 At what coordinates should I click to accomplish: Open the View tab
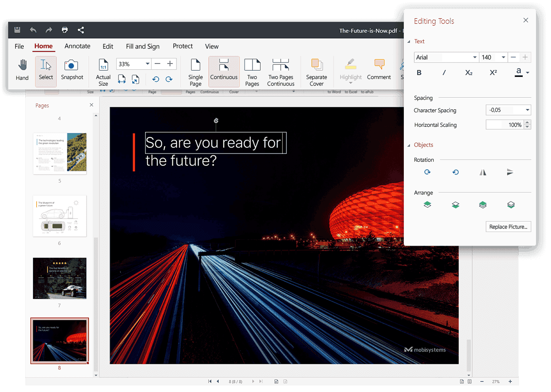212,46
